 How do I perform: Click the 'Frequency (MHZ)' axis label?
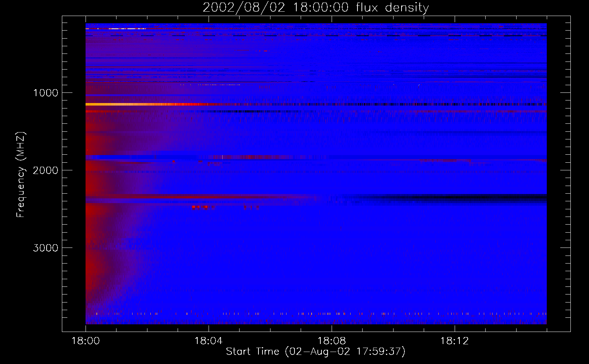[21, 175]
